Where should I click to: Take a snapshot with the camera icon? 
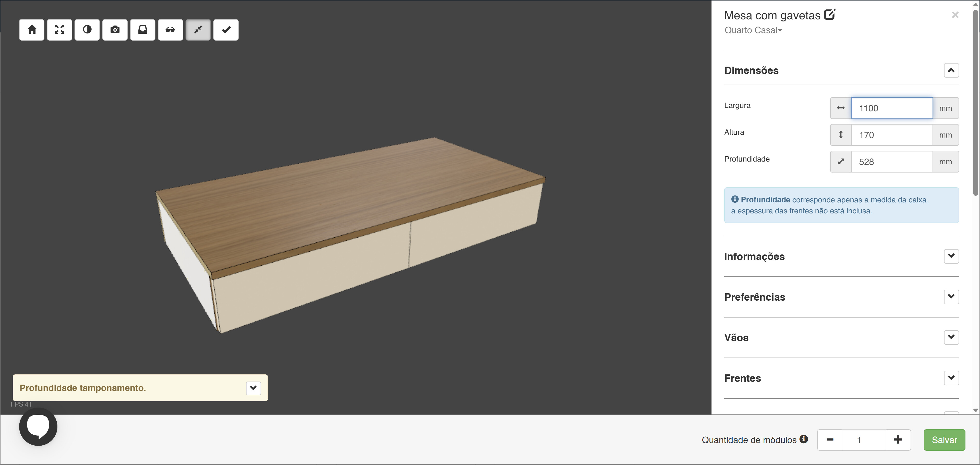tap(115, 30)
